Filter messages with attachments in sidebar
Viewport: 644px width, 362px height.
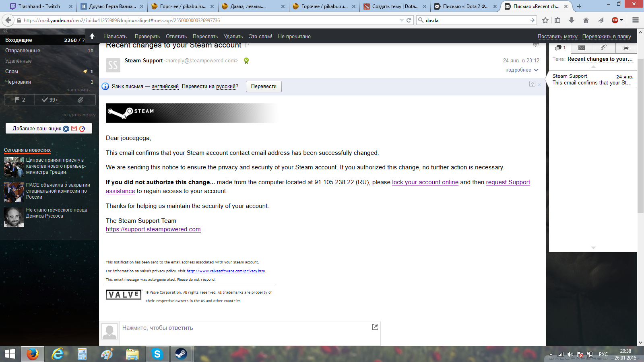click(x=80, y=100)
